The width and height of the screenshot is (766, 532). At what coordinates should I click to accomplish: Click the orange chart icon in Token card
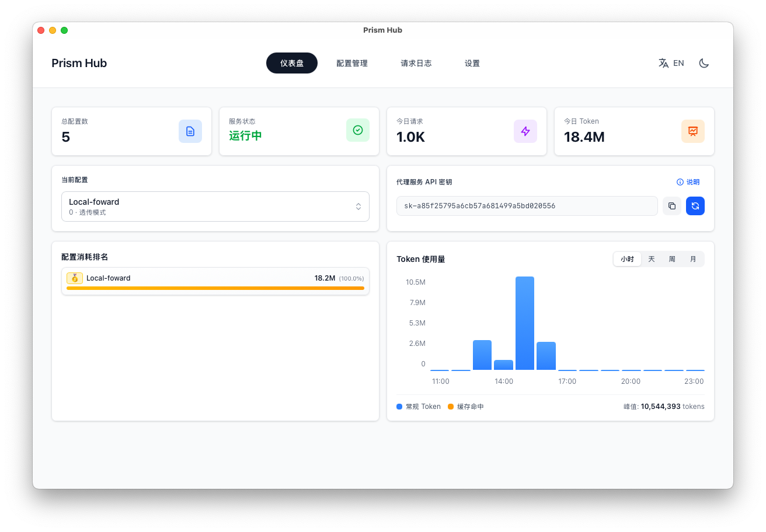(693, 131)
